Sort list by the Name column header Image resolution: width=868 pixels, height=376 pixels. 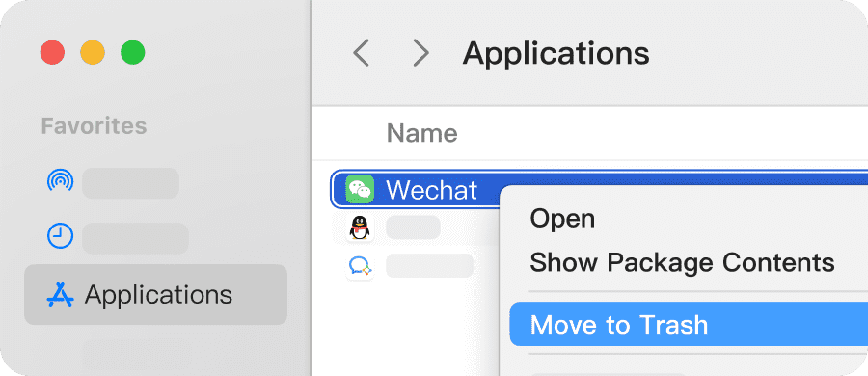click(x=421, y=133)
